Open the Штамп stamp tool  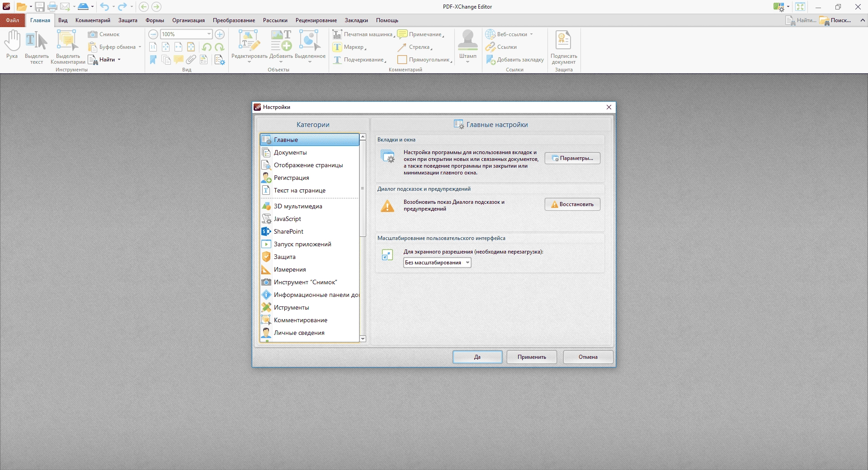click(468, 46)
